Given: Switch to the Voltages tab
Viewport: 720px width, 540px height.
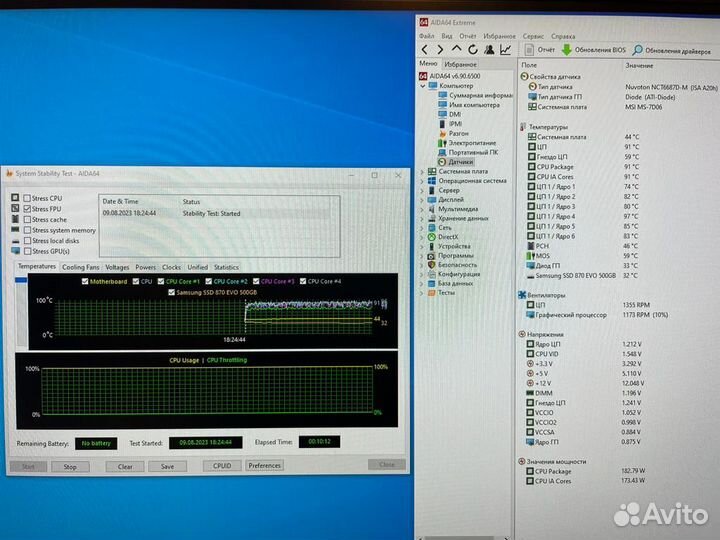Looking at the screenshot, I should tap(117, 267).
